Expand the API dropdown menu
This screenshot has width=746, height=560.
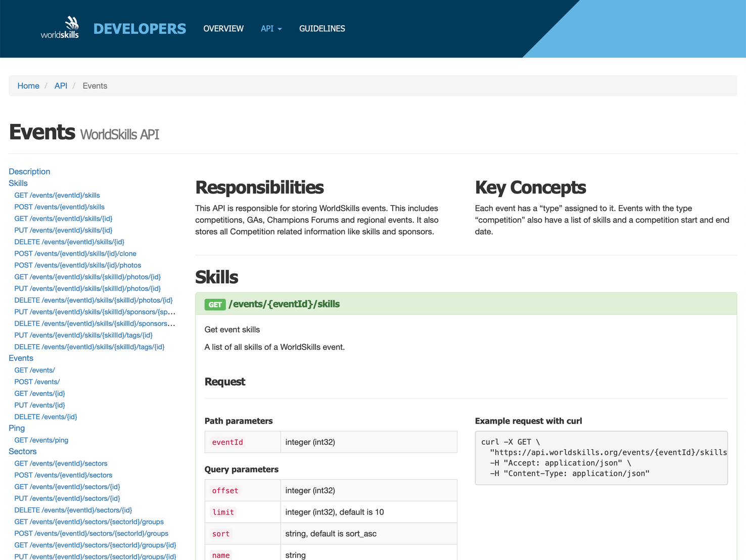tap(271, 29)
